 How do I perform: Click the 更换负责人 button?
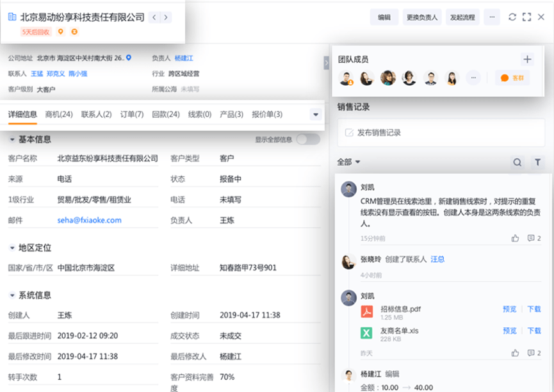tap(422, 17)
